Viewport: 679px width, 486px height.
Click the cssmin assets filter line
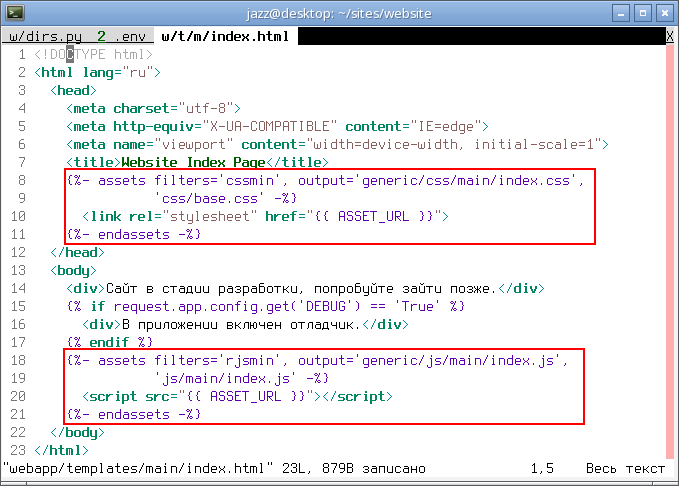325,181
